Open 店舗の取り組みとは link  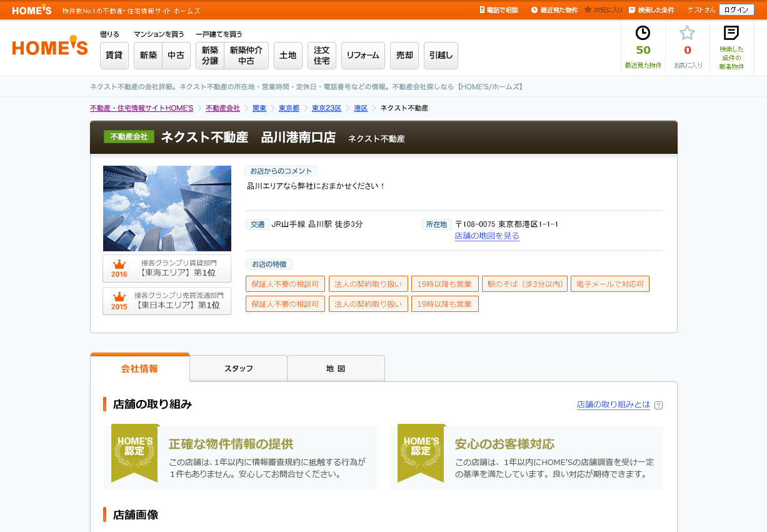613,404
